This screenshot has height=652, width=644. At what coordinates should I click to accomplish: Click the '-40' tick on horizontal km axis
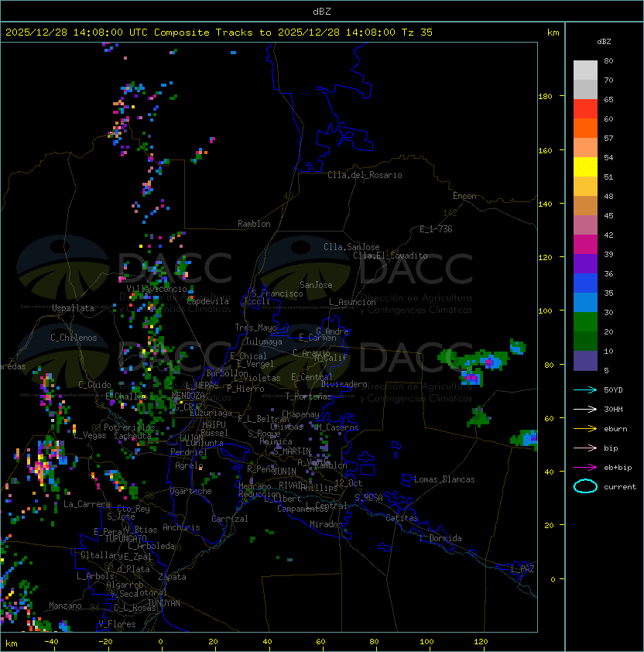click(51, 642)
